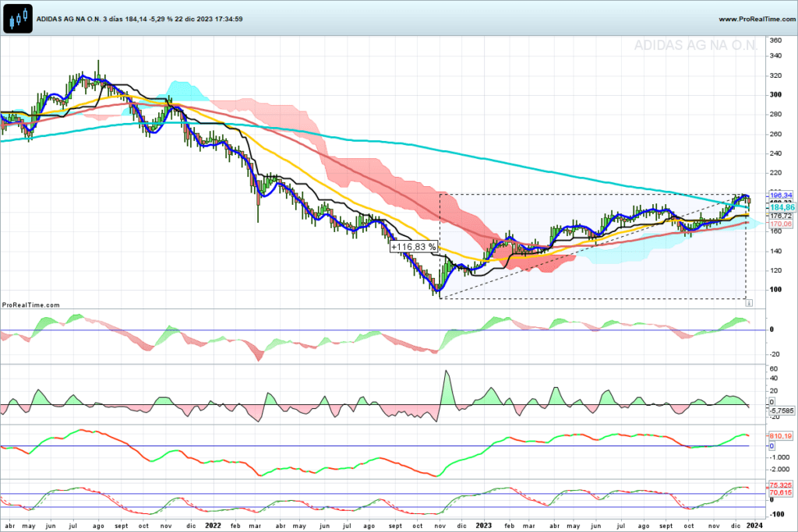Click the 70,615 oscillator value label

click(780, 492)
